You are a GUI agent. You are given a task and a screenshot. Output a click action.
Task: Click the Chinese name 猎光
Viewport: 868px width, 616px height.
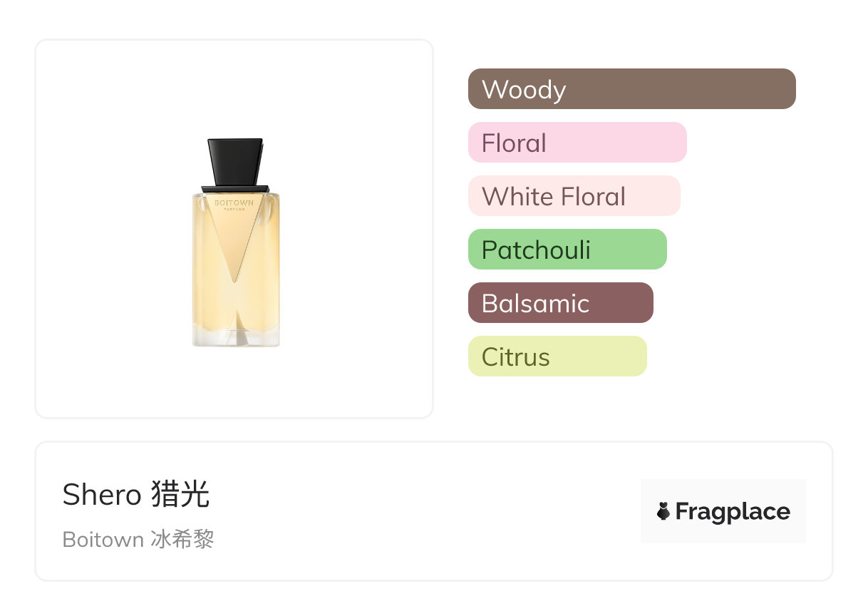coord(181,495)
